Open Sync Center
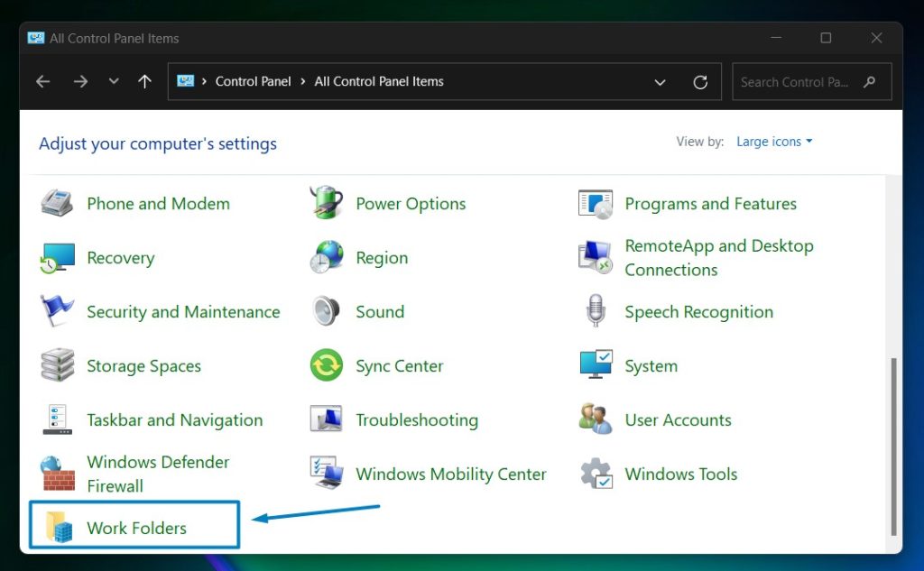The height and width of the screenshot is (571, 924). tap(399, 366)
